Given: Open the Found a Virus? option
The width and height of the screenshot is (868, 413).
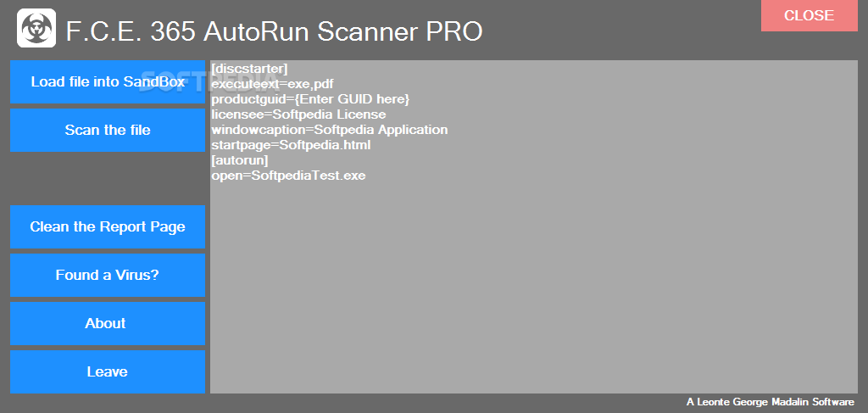Looking at the screenshot, I should pos(108,275).
